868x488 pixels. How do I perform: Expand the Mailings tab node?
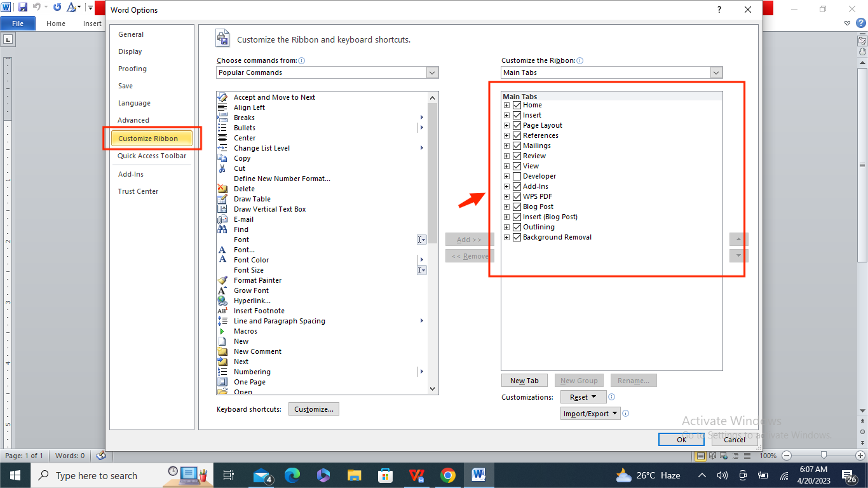506,146
